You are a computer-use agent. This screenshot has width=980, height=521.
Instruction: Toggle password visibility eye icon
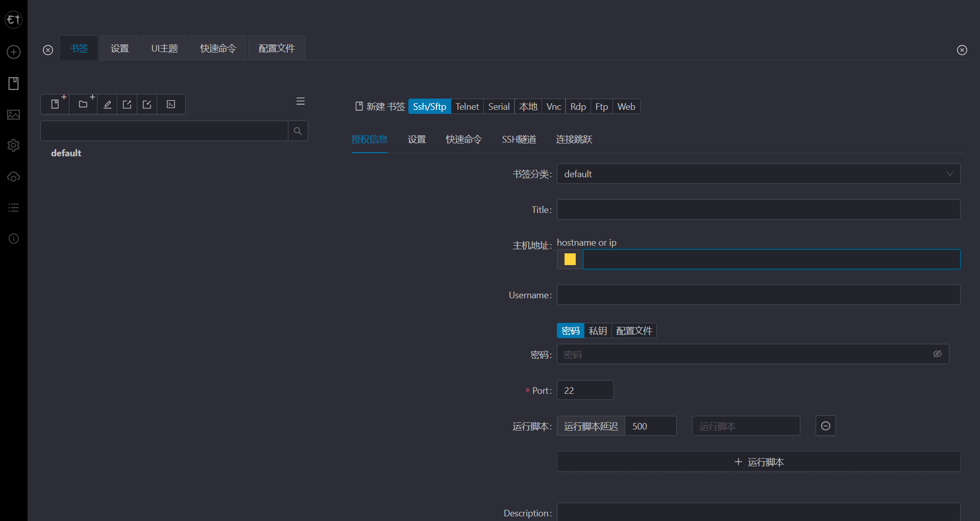(938, 354)
